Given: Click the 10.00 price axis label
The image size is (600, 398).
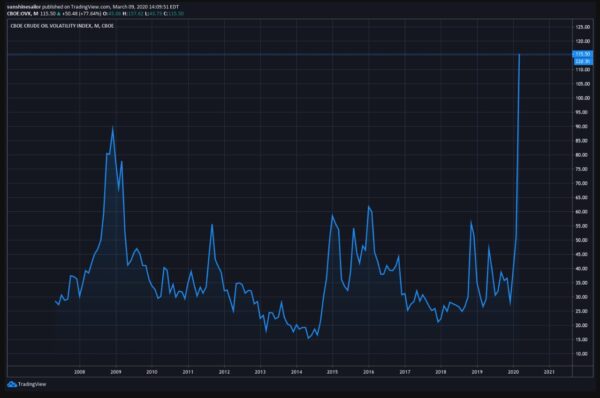Looking at the screenshot, I should [582, 354].
